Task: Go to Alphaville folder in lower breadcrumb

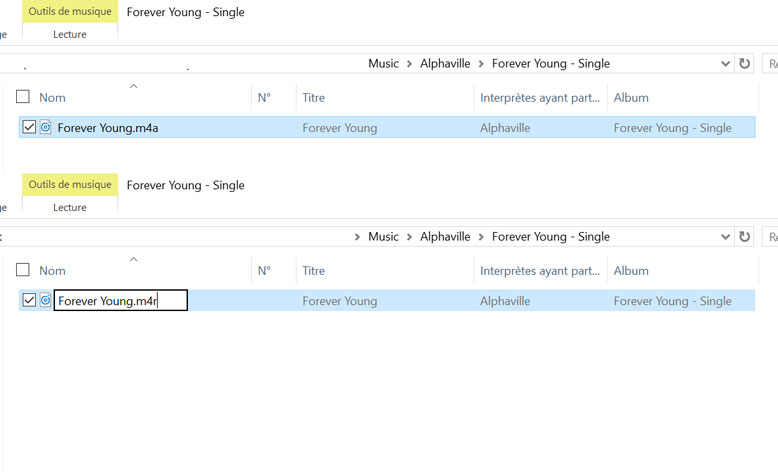Action: [445, 237]
